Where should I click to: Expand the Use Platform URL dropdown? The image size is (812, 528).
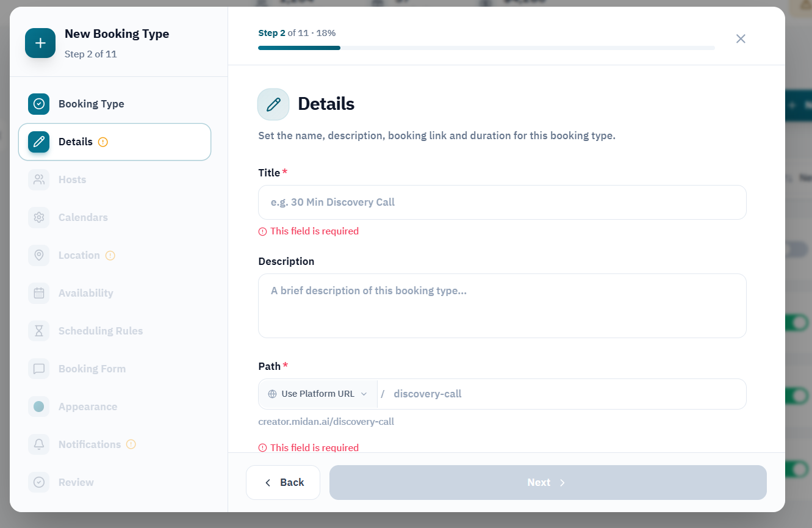click(318, 394)
